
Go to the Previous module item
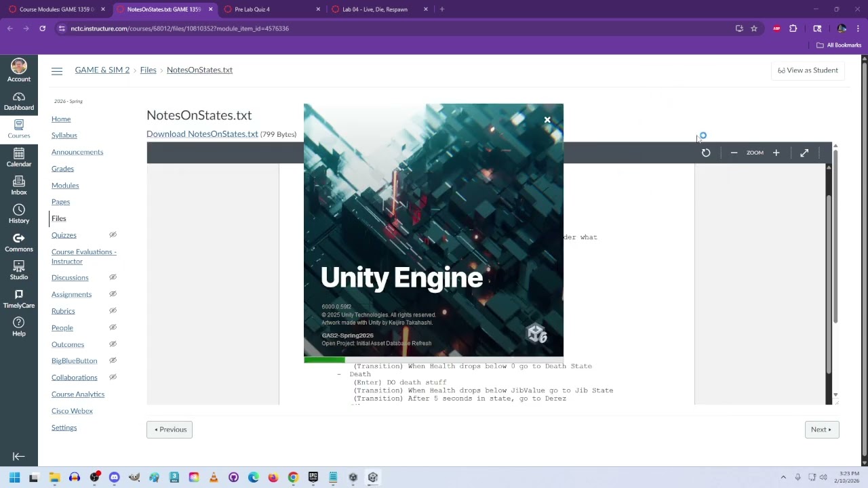(x=170, y=430)
